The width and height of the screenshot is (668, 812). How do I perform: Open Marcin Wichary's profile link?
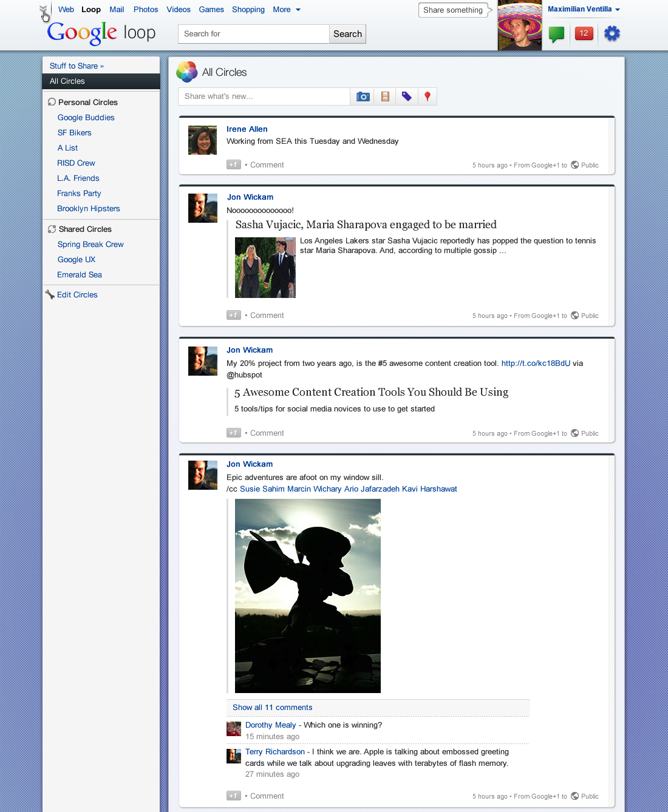[x=315, y=489]
